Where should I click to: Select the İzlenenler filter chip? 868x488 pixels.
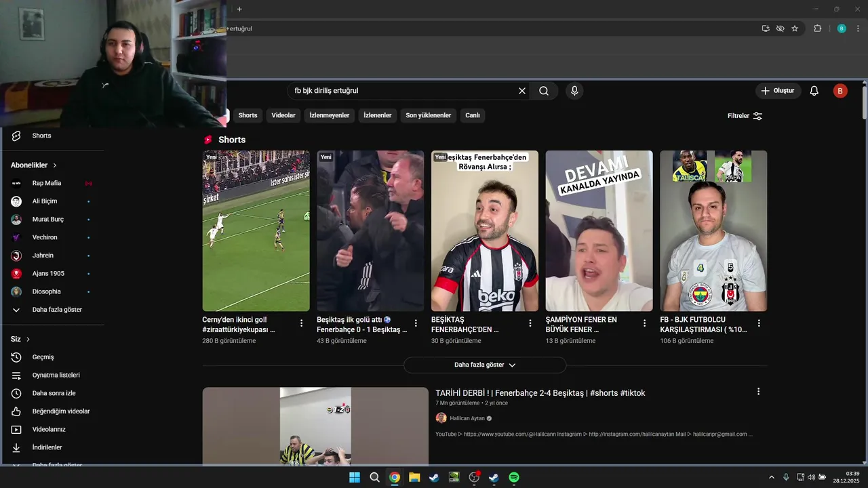378,115
